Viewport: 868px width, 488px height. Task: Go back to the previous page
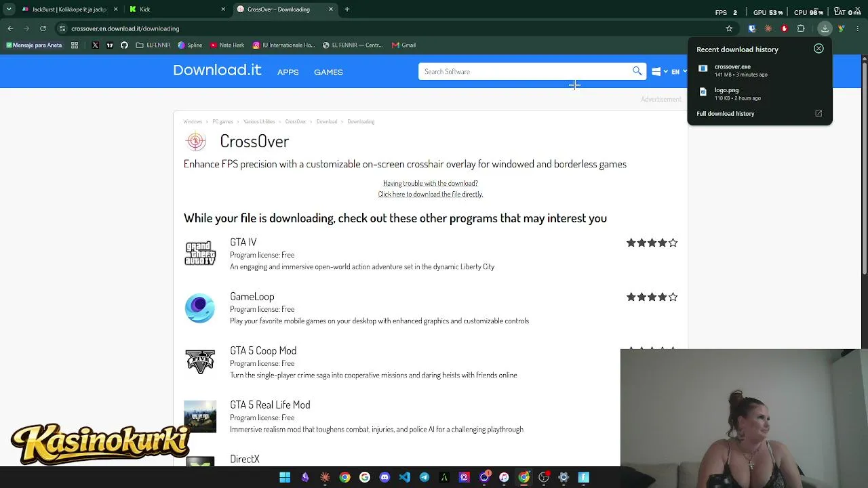tap(10, 28)
